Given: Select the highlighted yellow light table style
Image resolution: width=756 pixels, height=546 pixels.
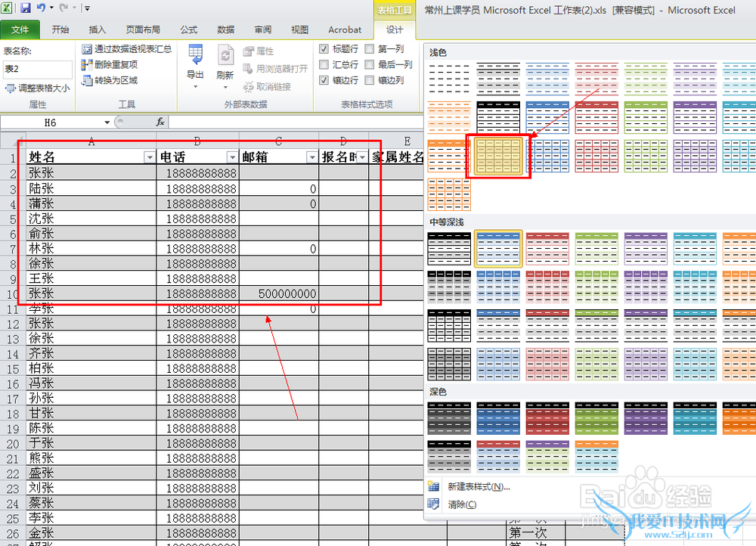Looking at the screenshot, I should click(x=497, y=157).
